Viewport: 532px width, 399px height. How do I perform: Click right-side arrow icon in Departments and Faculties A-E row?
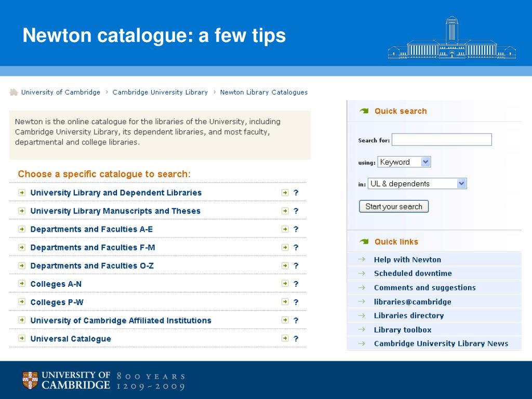(x=285, y=229)
